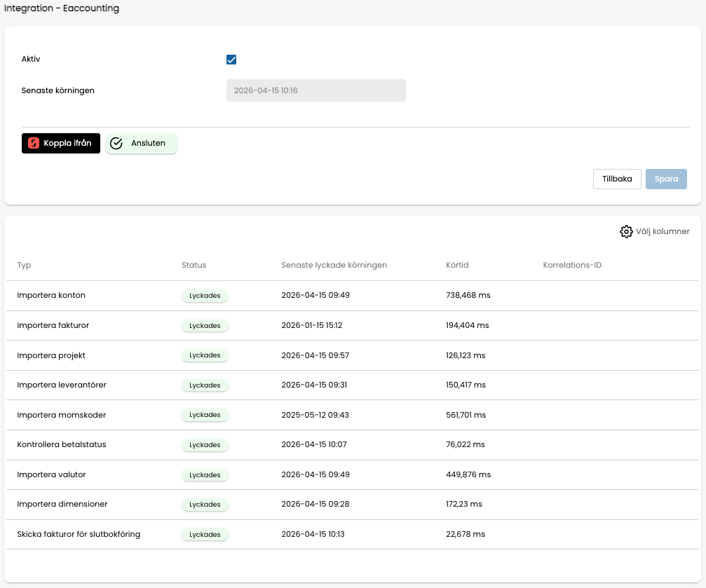Select the Kontrollera betalstatus row
Screen dimensions: 706x588
[x=352, y=445]
